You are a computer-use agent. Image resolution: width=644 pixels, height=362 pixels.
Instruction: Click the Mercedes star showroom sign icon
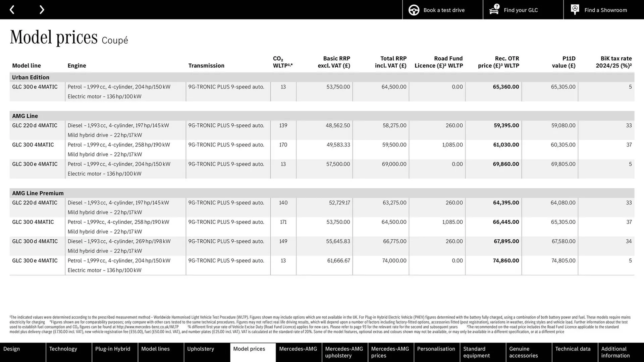(x=575, y=9)
